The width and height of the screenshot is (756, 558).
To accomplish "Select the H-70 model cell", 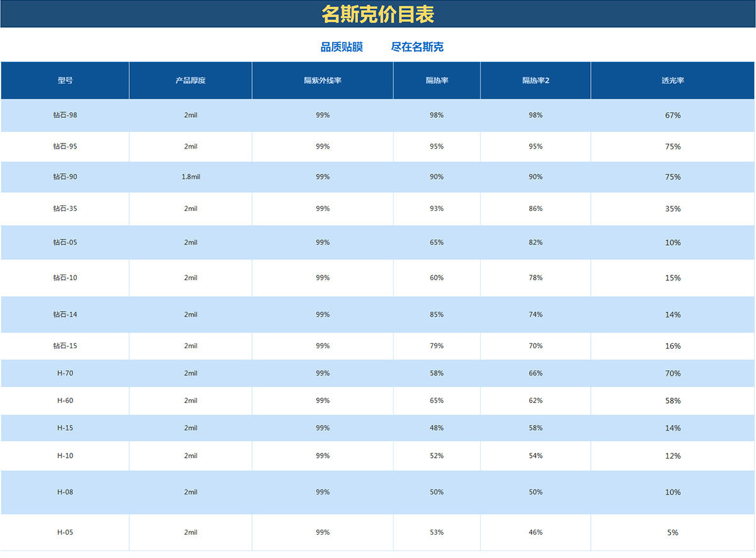I will (x=65, y=373).
